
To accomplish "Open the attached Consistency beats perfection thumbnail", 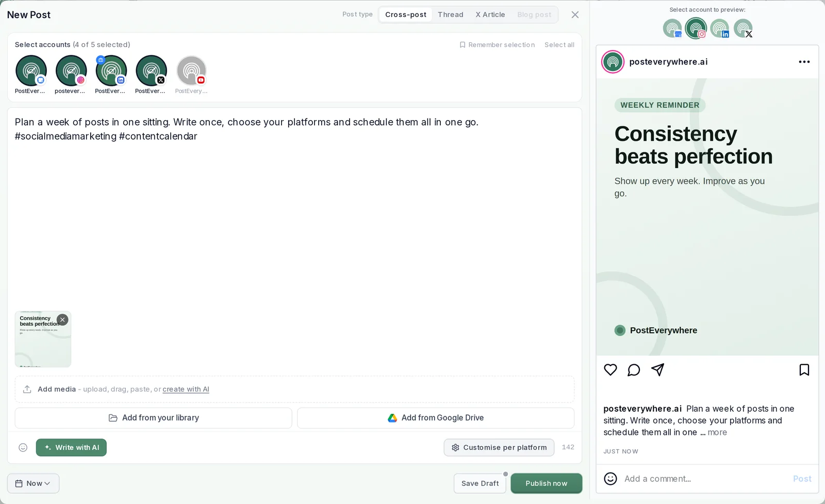I will tap(43, 339).
